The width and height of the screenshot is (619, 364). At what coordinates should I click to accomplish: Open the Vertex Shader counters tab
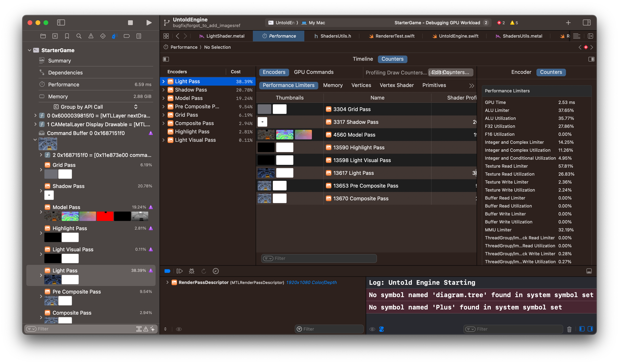[397, 85]
